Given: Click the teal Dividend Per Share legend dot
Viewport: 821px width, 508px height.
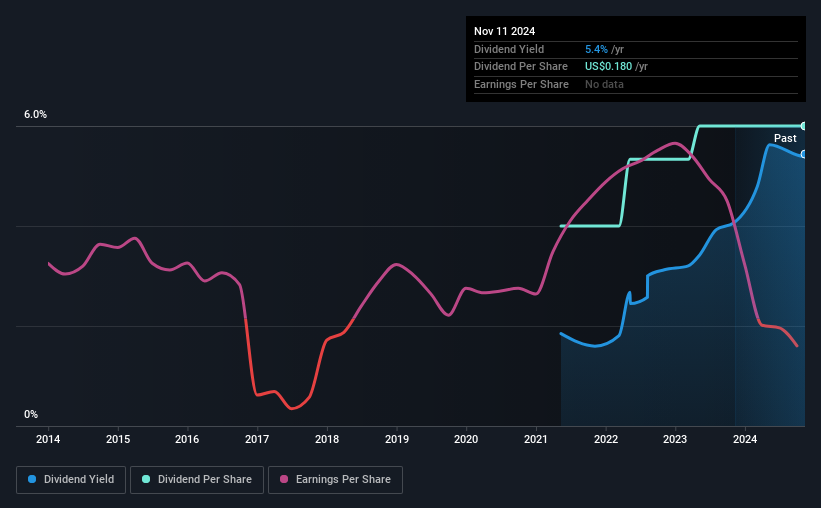Looking at the screenshot, I should 146,479.
